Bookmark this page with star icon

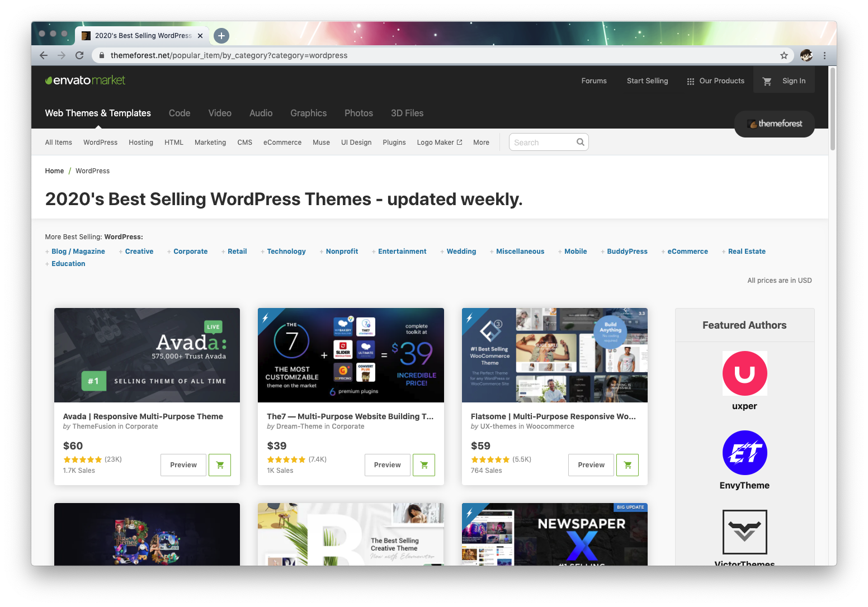point(784,55)
